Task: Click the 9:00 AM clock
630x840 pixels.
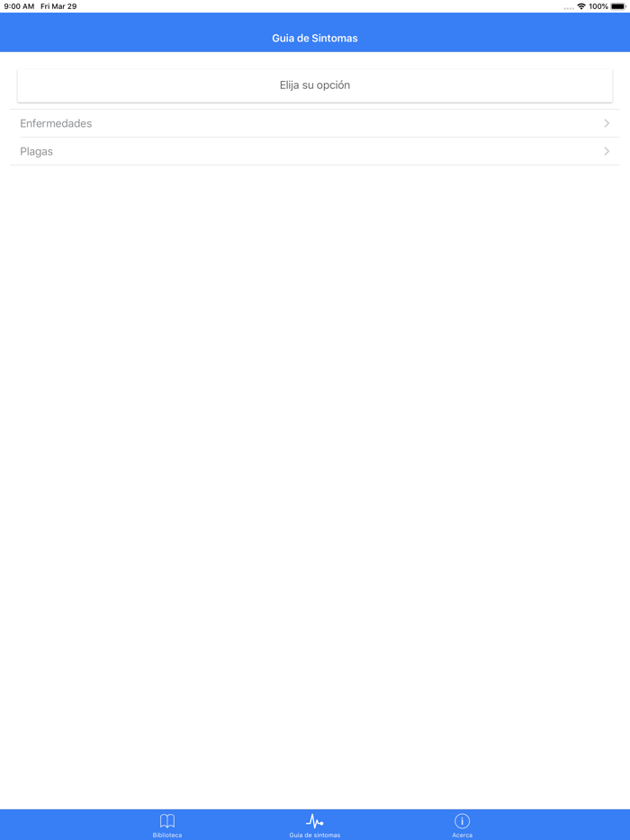Action: coord(19,6)
